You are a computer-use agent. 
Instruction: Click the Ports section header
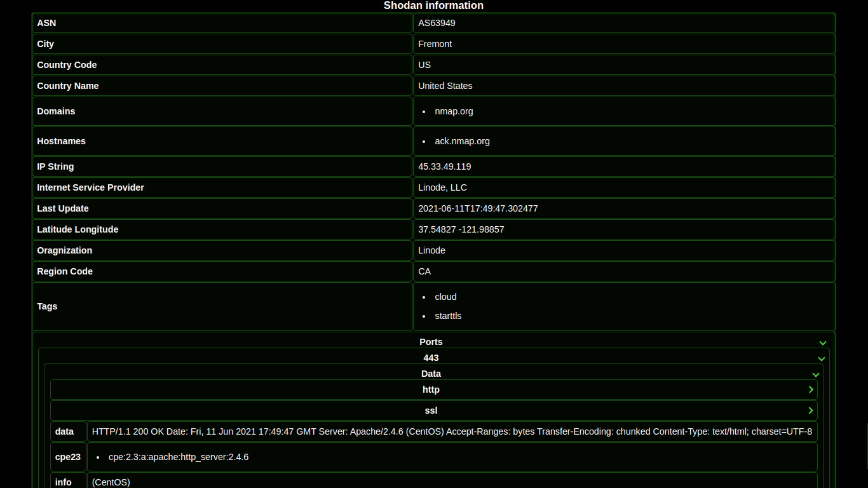click(431, 342)
